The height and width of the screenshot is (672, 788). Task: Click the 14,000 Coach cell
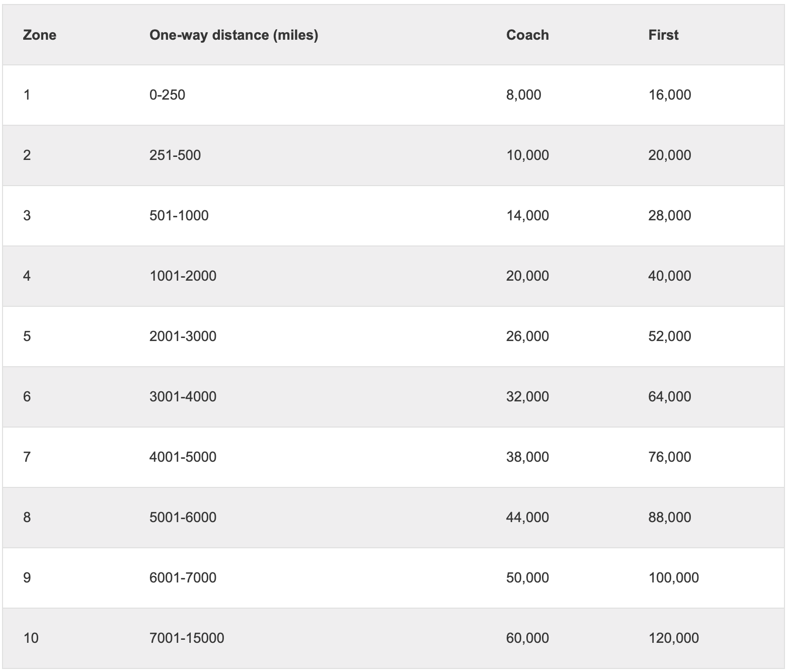527,216
